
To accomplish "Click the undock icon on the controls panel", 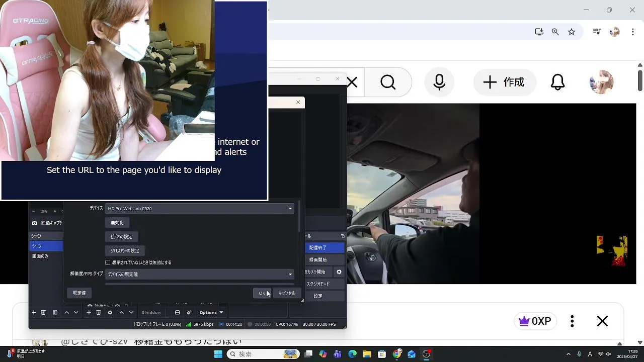I will coord(343,236).
